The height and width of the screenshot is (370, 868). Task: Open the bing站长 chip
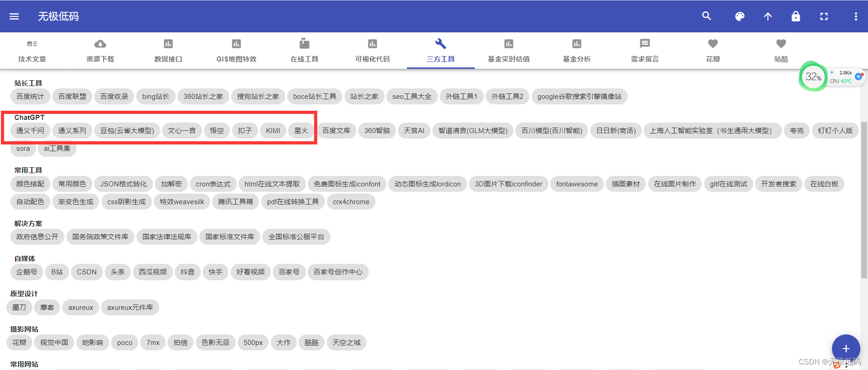click(x=156, y=97)
